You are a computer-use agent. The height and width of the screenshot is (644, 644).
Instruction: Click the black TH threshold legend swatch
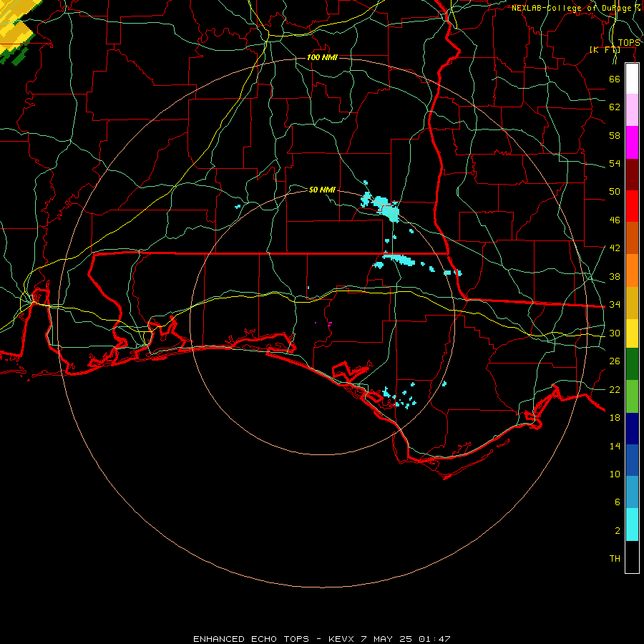click(632, 557)
